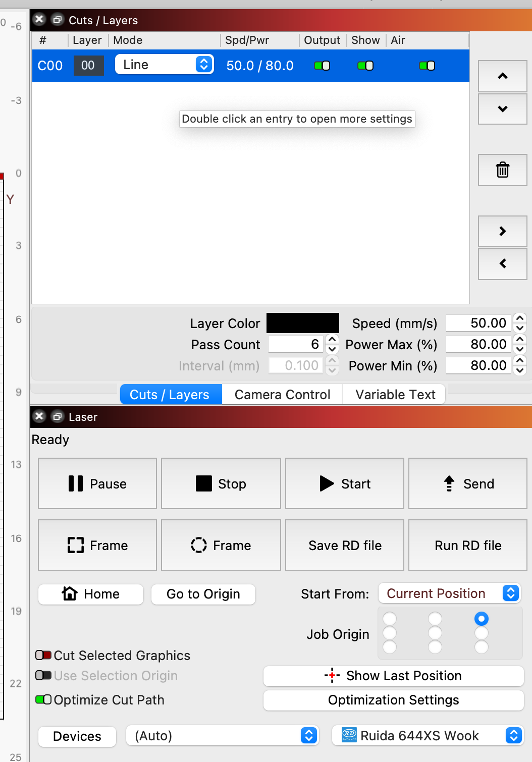532x762 pixels.
Task: Delete layer with the trash icon
Action: pyautogui.click(x=502, y=170)
